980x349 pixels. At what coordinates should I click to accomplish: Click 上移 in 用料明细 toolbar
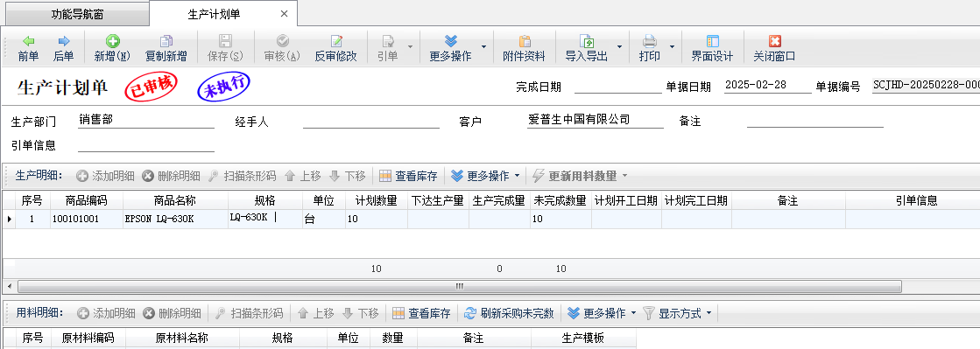coord(315,313)
